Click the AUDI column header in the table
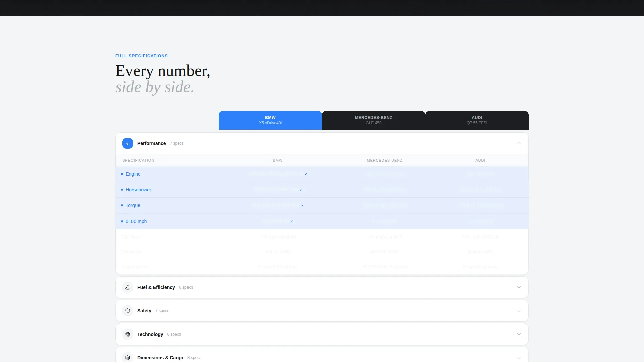The width and height of the screenshot is (644, 362). coord(480,160)
